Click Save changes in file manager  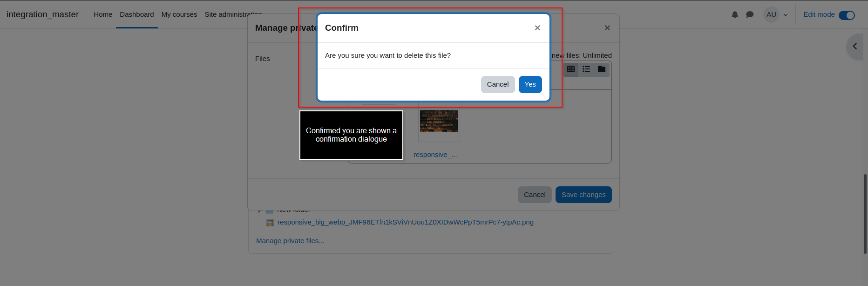tap(583, 195)
